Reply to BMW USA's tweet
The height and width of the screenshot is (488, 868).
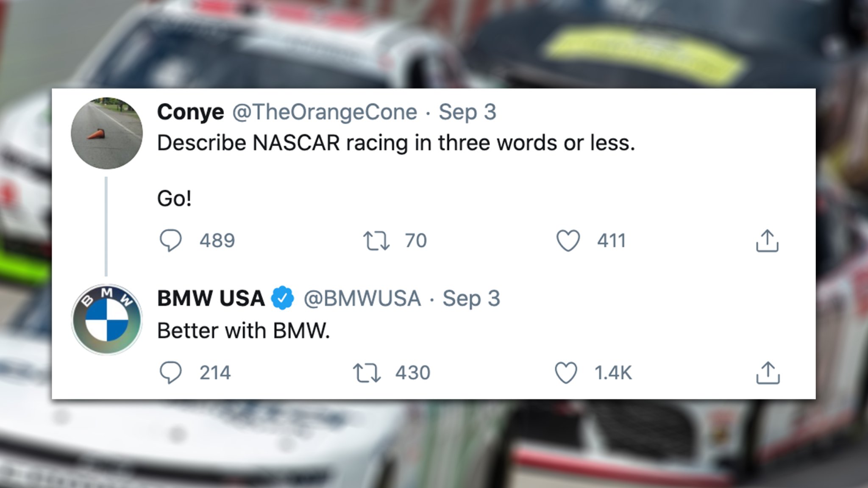coord(170,373)
